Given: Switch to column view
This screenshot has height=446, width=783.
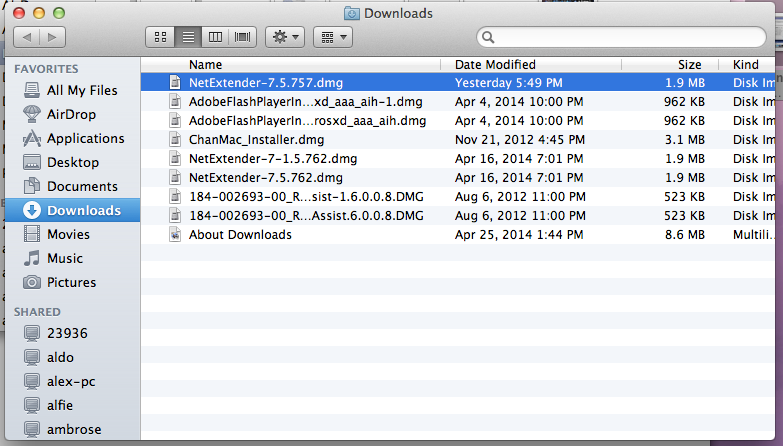Looking at the screenshot, I should click(x=215, y=37).
